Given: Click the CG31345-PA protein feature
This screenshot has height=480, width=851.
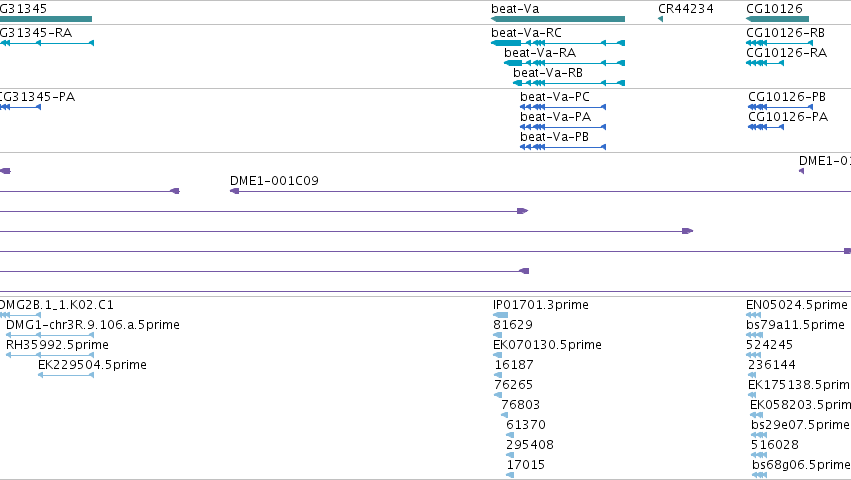Looking at the screenshot, I should click(20, 107).
